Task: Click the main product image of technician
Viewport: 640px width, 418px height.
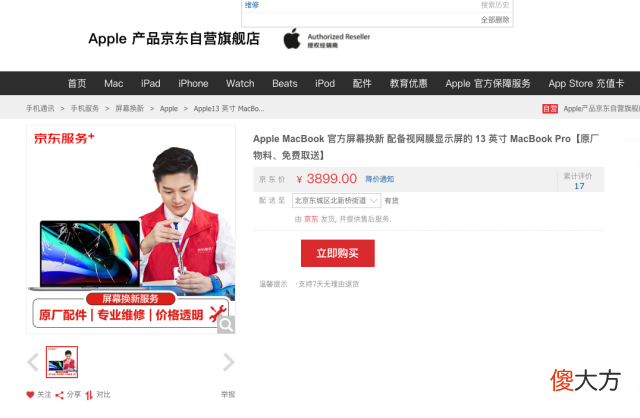Action: [x=131, y=229]
